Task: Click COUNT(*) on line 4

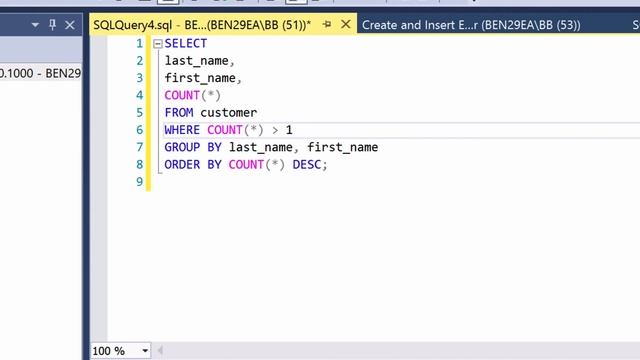Action: [x=192, y=95]
